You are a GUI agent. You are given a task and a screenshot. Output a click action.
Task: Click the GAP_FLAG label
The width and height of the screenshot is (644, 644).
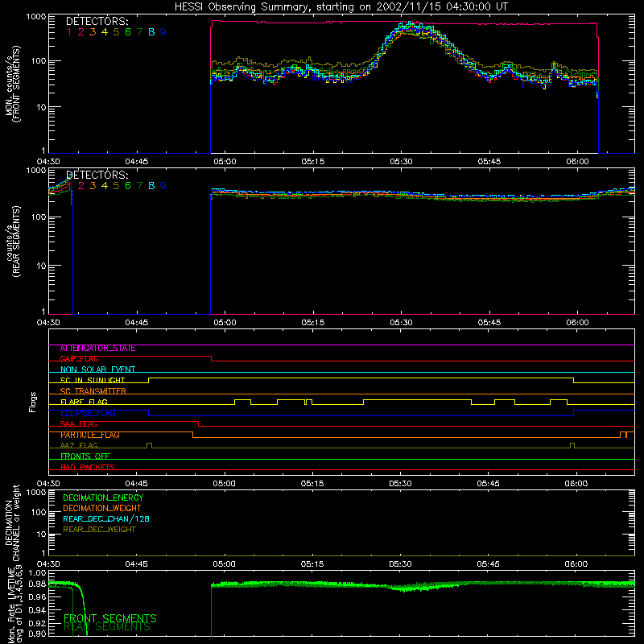(79, 359)
